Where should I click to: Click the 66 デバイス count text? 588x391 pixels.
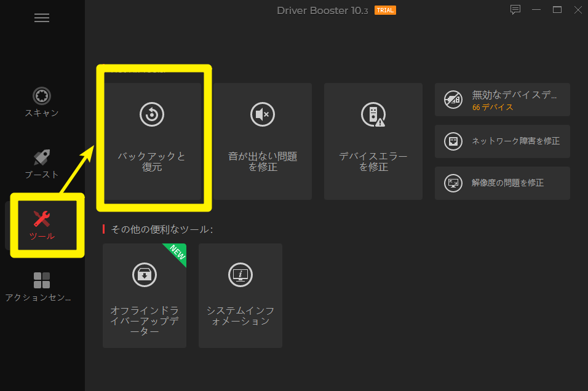click(493, 107)
